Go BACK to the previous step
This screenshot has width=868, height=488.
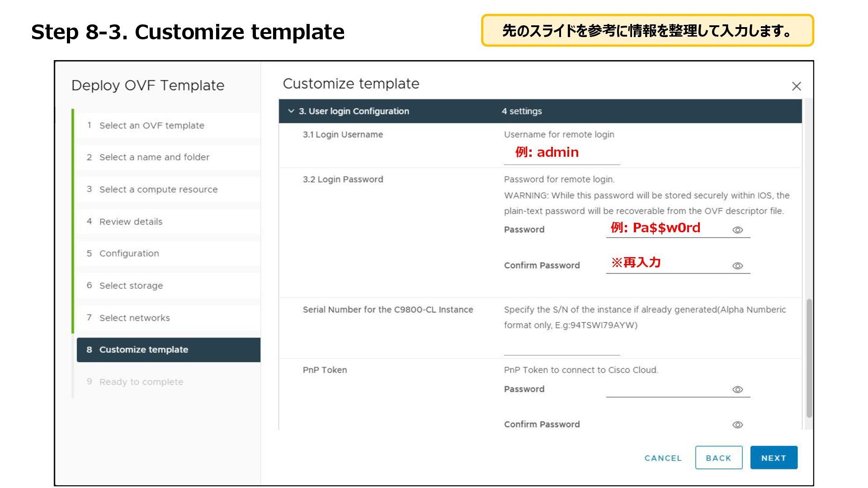tap(718, 458)
